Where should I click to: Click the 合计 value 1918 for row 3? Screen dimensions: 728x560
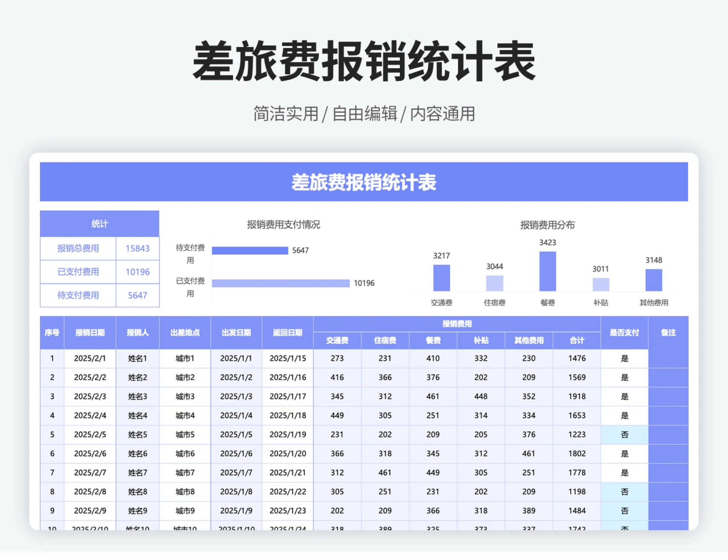tap(577, 396)
